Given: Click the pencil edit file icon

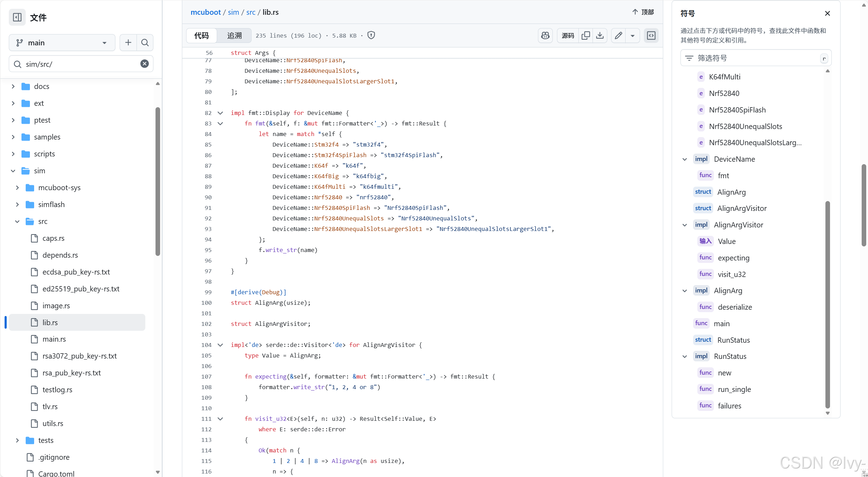Looking at the screenshot, I should 618,36.
